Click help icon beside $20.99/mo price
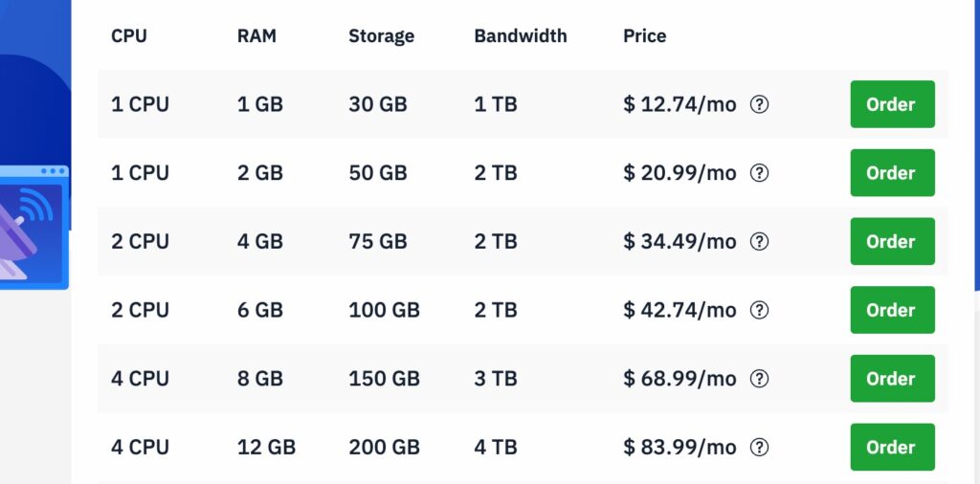 point(759,173)
